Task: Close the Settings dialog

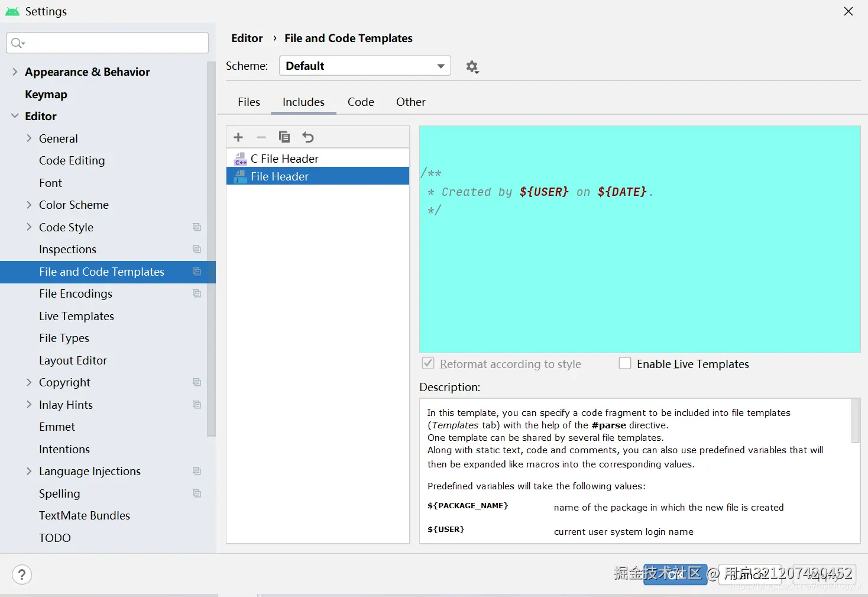Action: pyautogui.click(x=848, y=11)
